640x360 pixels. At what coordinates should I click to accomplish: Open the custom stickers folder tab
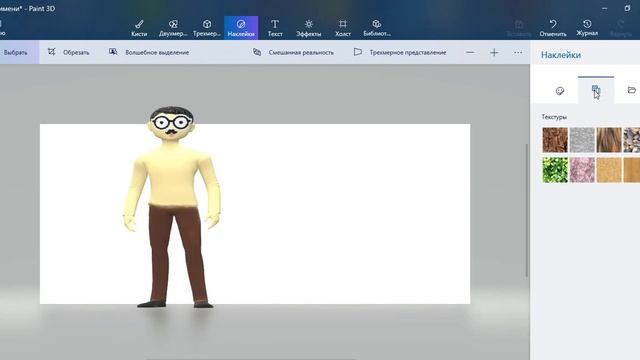[631, 90]
